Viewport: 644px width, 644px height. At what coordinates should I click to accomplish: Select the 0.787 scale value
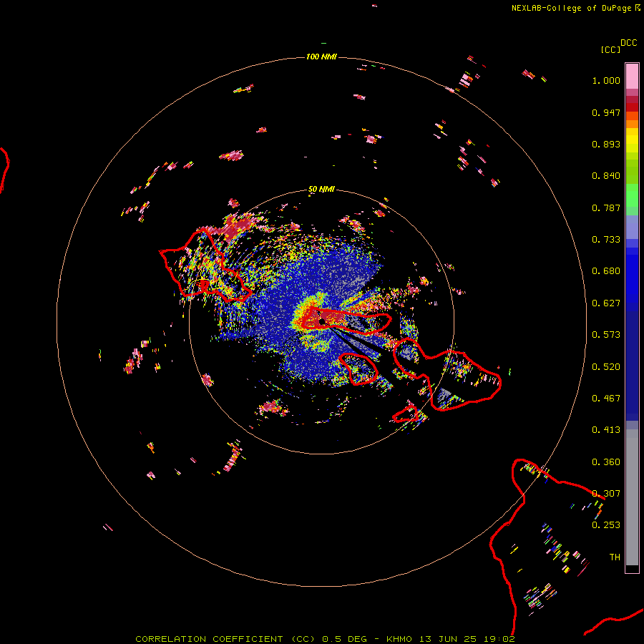(x=606, y=208)
